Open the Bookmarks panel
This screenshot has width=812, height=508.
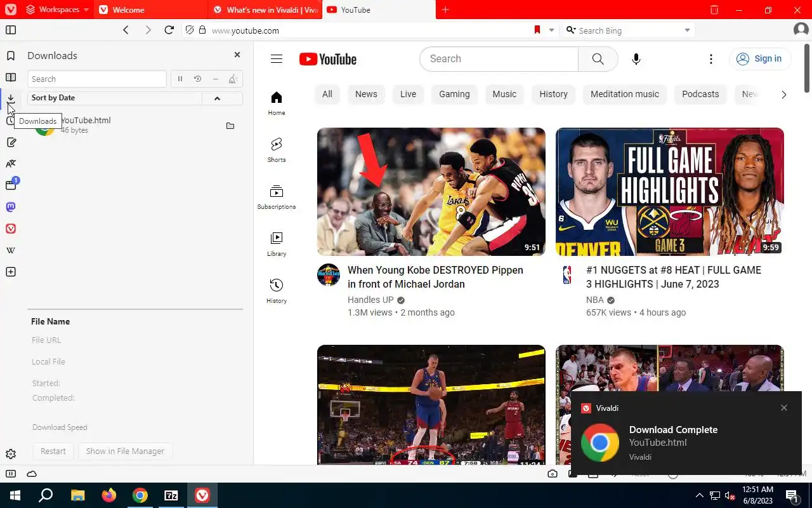tap(11, 56)
